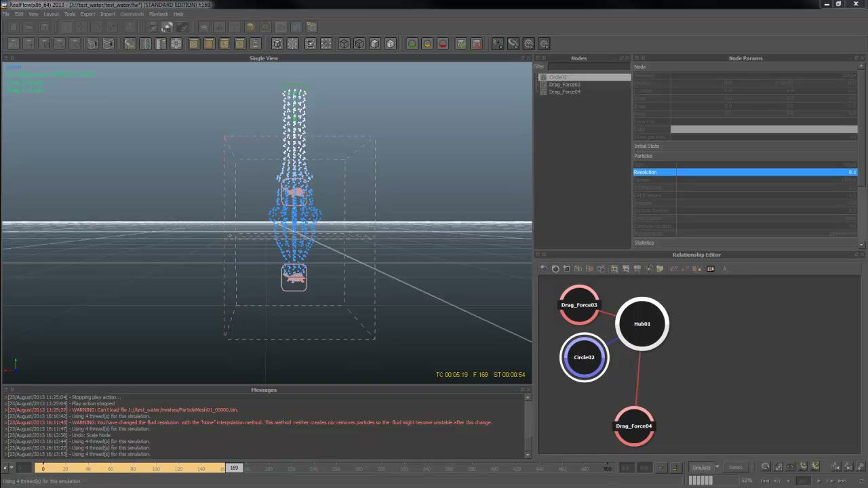The image size is (868, 488).
Task: Click the current frame number field near play
Action: pos(803,481)
